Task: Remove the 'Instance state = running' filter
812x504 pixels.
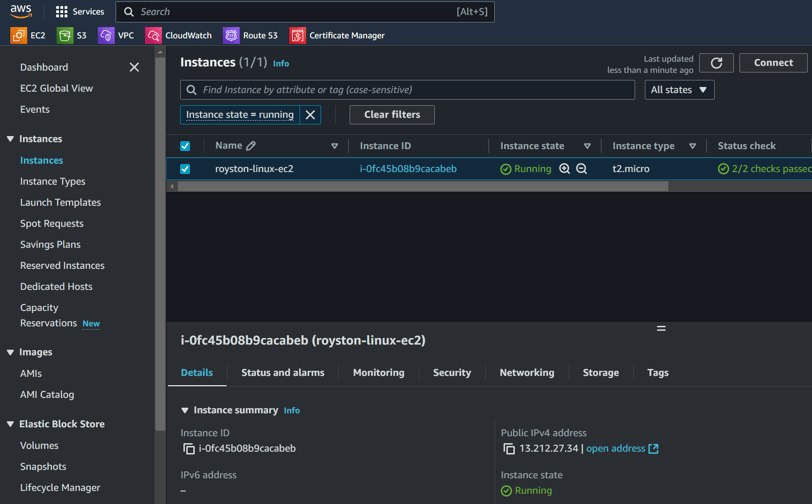Action: [310, 115]
